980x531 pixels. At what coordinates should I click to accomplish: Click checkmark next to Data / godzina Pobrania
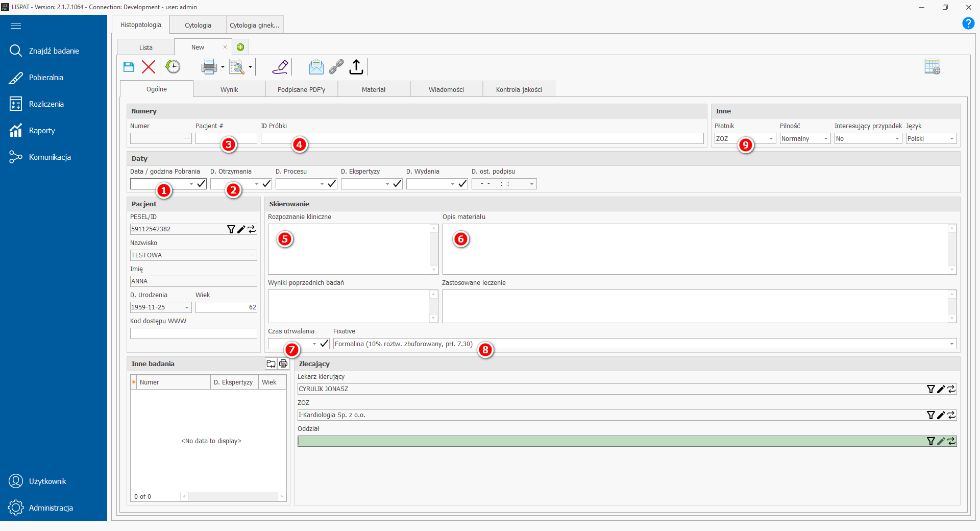[x=201, y=184]
